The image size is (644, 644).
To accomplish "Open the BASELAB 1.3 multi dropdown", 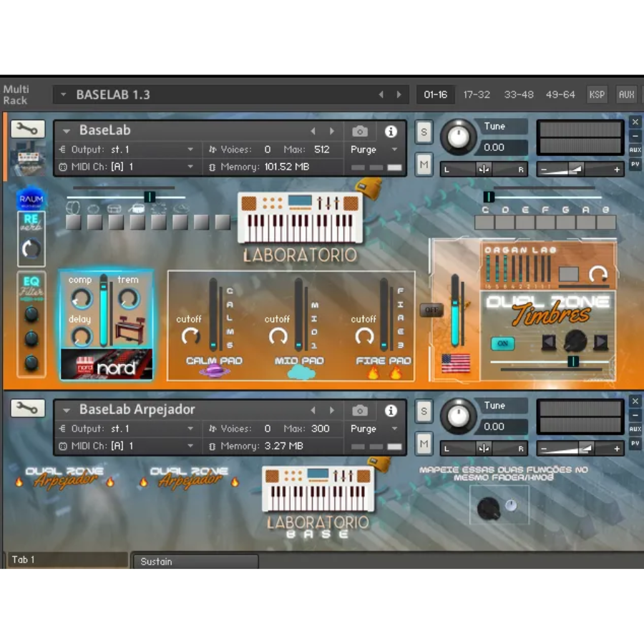I will 63,95.
